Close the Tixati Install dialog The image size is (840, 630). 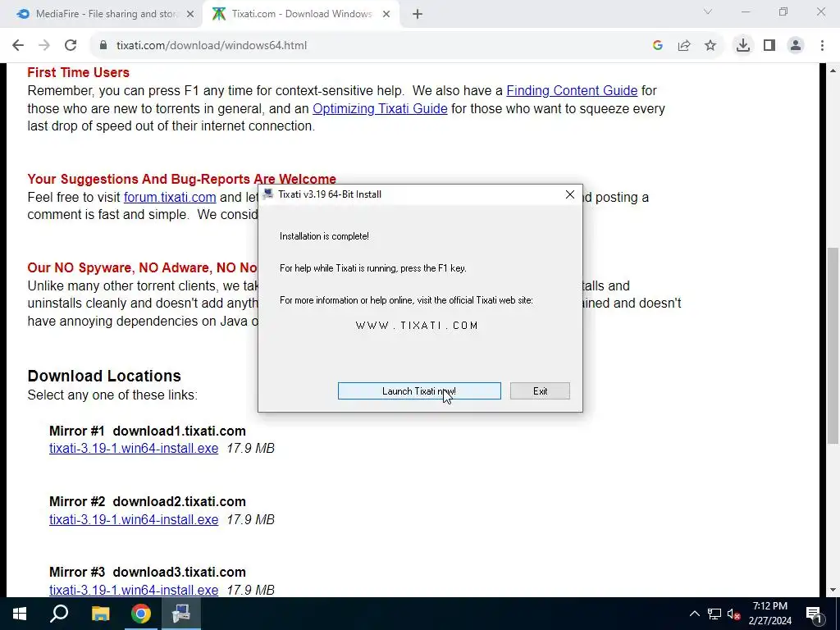(570, 194)
